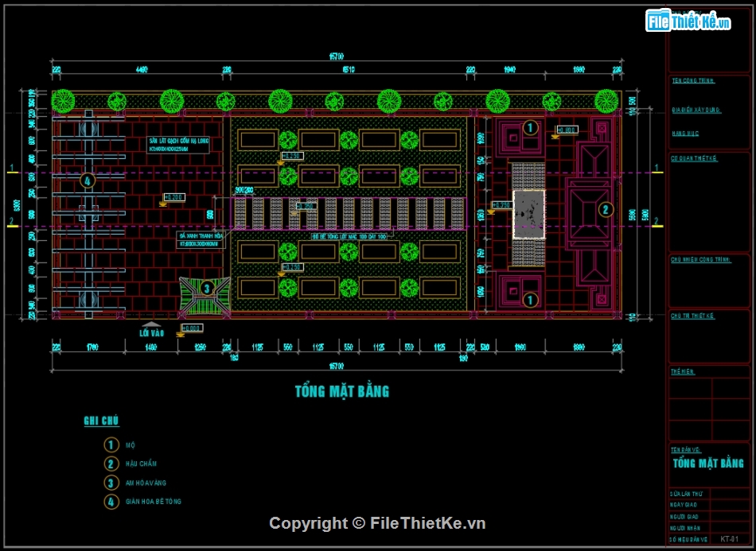This screenshot has width=756, height=551.
Task: Click legend circle 4 beside GIÀN HOA BÊ TÔNG
Action: (x=112, y=502)
